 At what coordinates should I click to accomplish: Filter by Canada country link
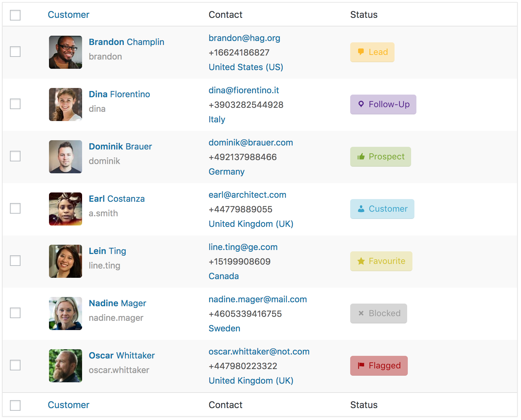(223, 276)
